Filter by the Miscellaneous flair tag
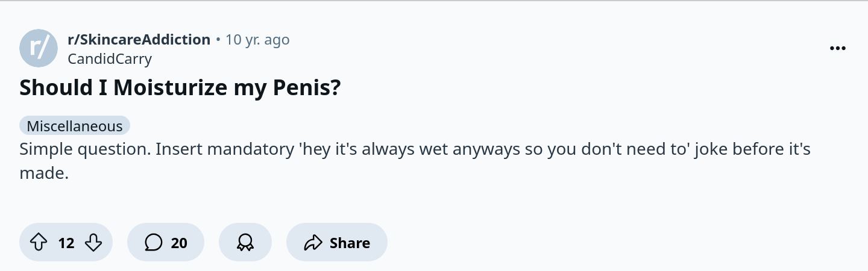The width and height of the screenshot is (868, 271). (75, 126)
